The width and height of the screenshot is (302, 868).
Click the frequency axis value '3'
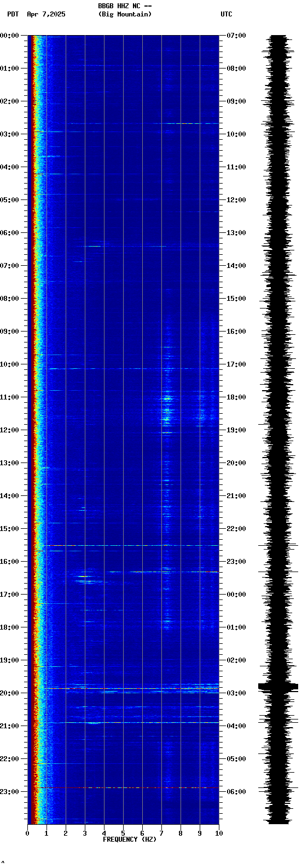tap(85, 833)
